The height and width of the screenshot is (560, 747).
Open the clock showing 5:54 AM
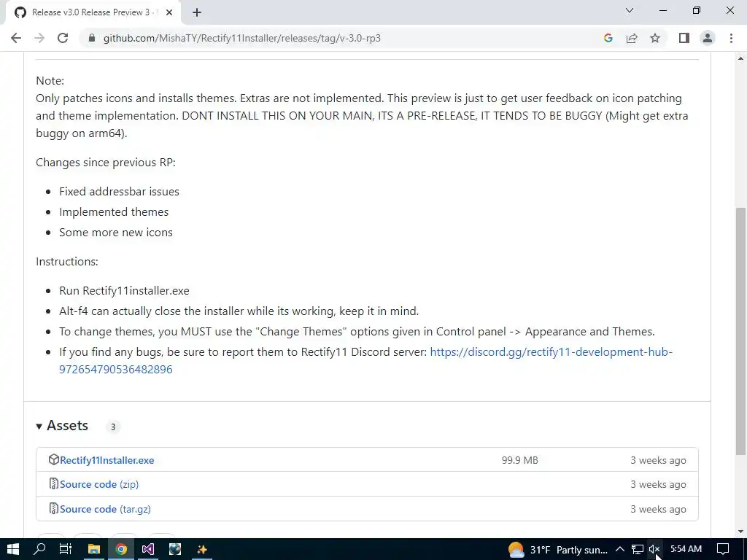686,549
